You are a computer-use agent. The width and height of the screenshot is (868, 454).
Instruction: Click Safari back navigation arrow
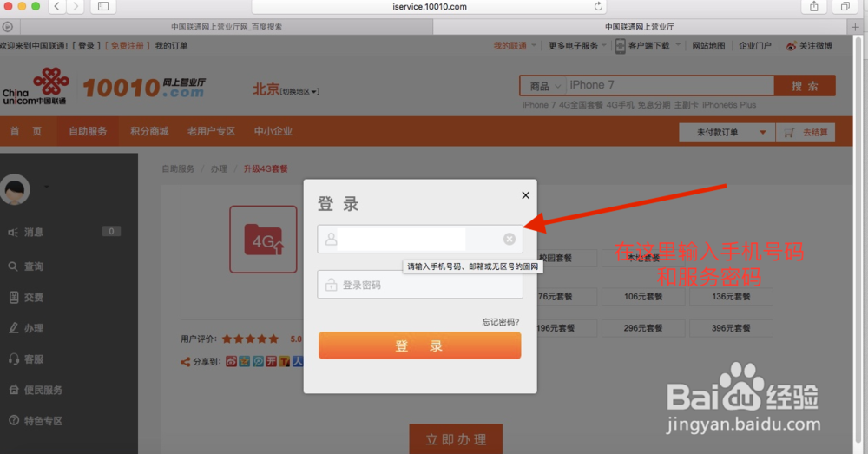tap(57, 6)
